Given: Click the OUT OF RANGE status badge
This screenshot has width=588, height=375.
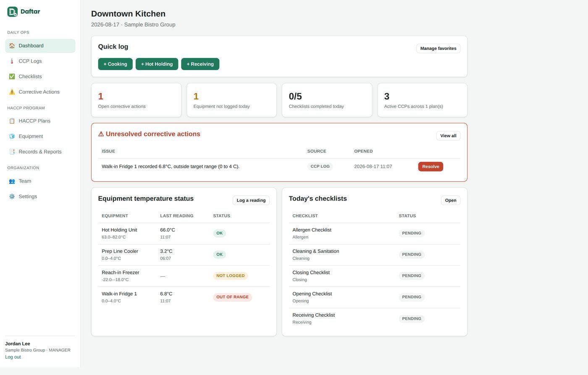Looking at the screenshot, I should pyautogui.click(x=232, y=297).
